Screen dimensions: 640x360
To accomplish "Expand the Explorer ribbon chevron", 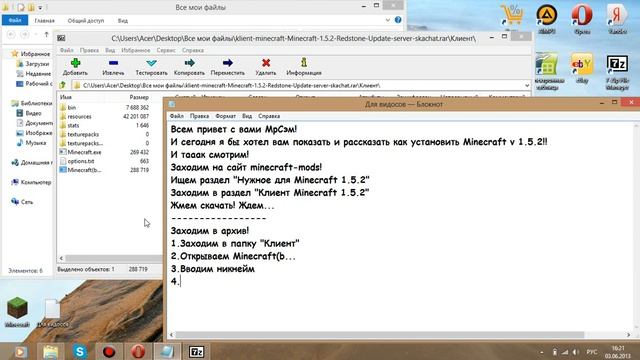I will click(387, 20).
